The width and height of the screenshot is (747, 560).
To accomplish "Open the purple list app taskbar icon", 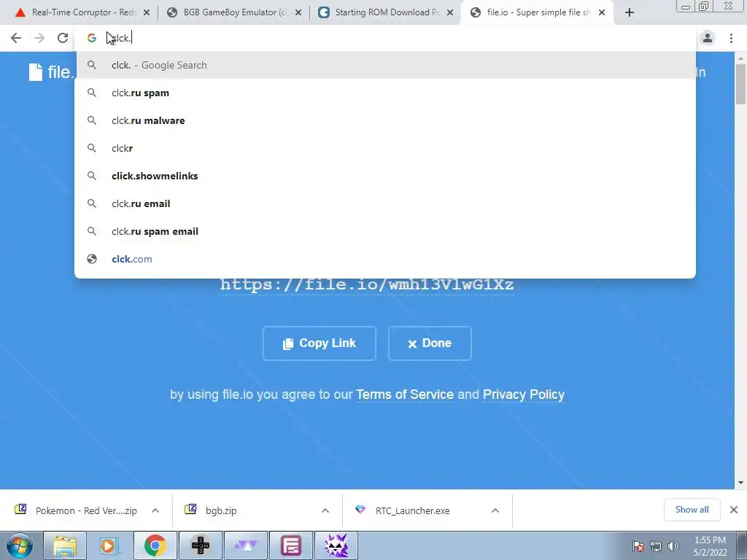I will click(290, 545).
